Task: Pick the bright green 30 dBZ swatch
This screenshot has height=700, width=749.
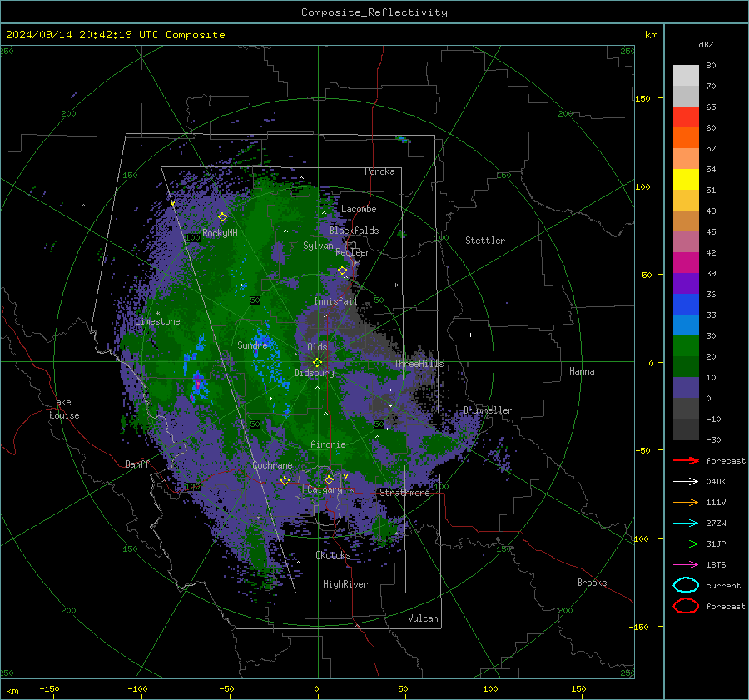Action: (x=686, y=346)
